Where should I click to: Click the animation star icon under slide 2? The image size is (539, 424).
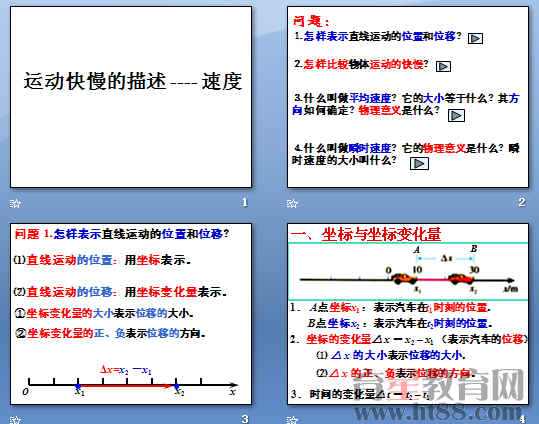click(292, 204)
